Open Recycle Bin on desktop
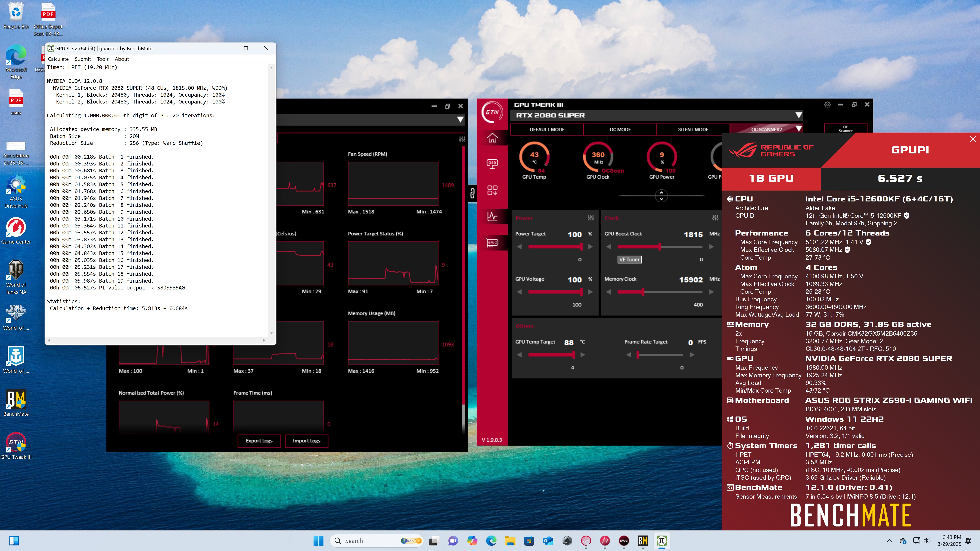Image resolution: width=980 pixels, height=551 pixels. (16, 15)
